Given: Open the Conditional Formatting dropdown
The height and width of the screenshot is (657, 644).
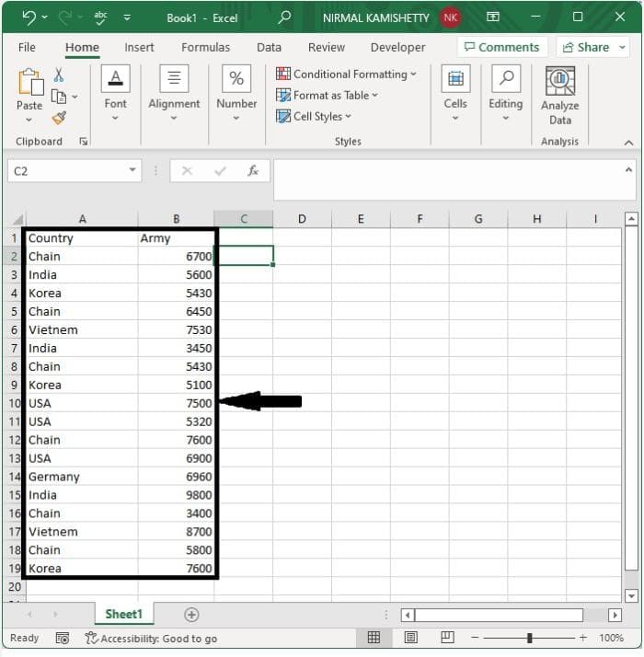Looking at the screenshot, I should [346, 75].
